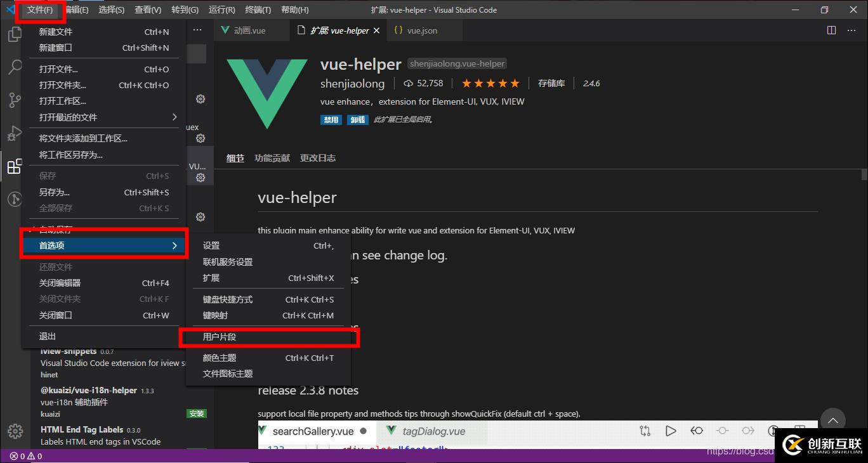868x463 pixels.
Task: Click the five-star rating
Action: (490, 83)
